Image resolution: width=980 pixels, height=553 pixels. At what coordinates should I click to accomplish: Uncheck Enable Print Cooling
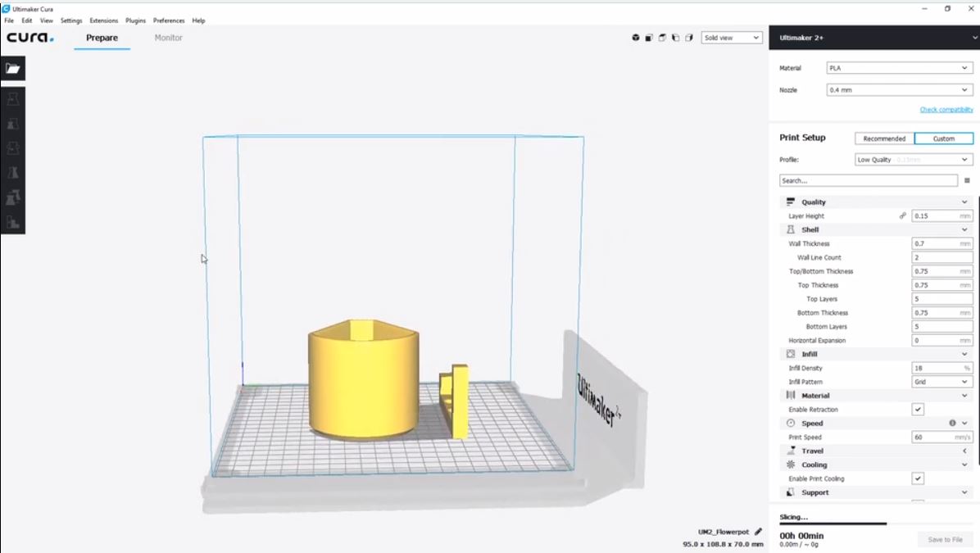point(918,478)
